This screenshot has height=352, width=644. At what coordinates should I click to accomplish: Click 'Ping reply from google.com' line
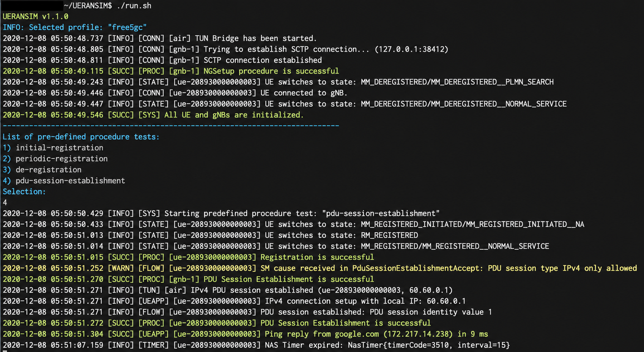pyautogui.click(x=245, y=334)
